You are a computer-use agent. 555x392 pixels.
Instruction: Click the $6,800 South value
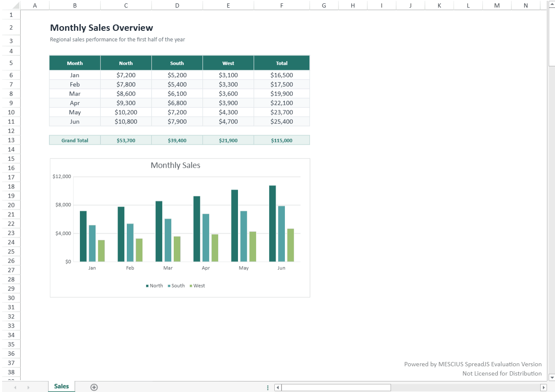coord(177,103)
